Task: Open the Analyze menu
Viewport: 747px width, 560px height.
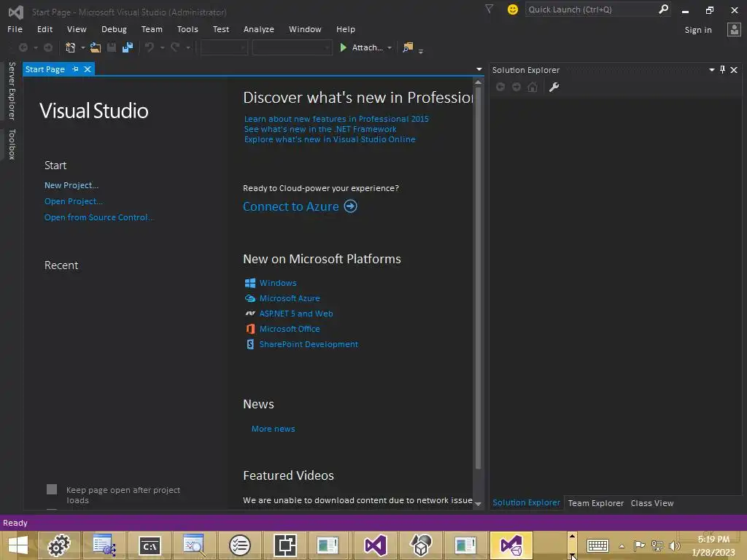Action: (259, 29)
